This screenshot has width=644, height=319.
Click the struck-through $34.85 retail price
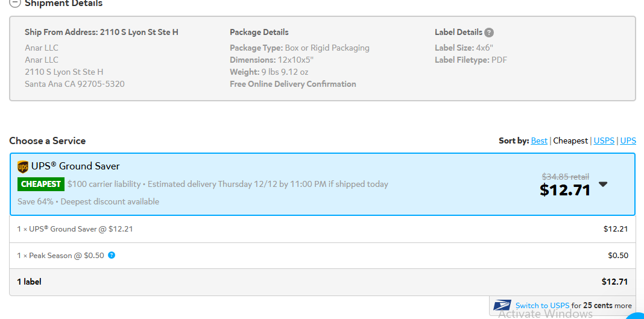pos(566,177)
